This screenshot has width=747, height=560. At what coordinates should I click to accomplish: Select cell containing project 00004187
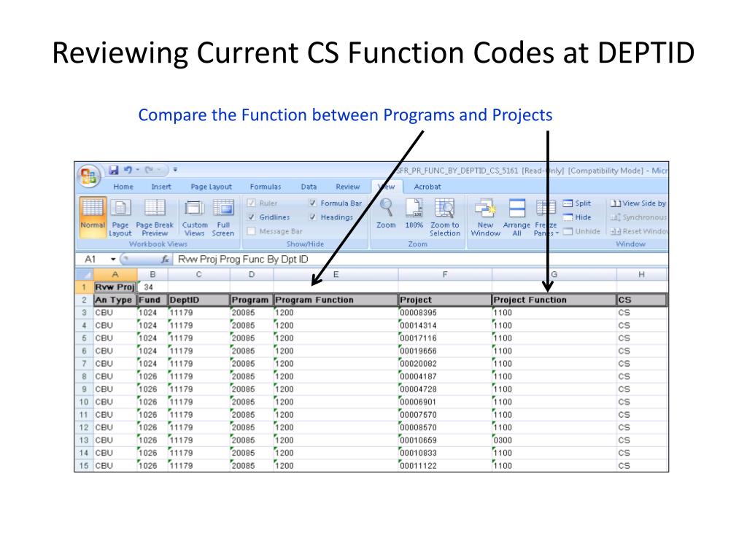tap(444, 377)
